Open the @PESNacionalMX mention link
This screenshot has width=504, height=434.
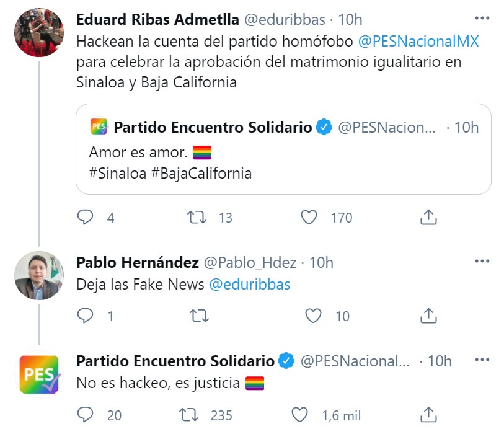[419, 42]
